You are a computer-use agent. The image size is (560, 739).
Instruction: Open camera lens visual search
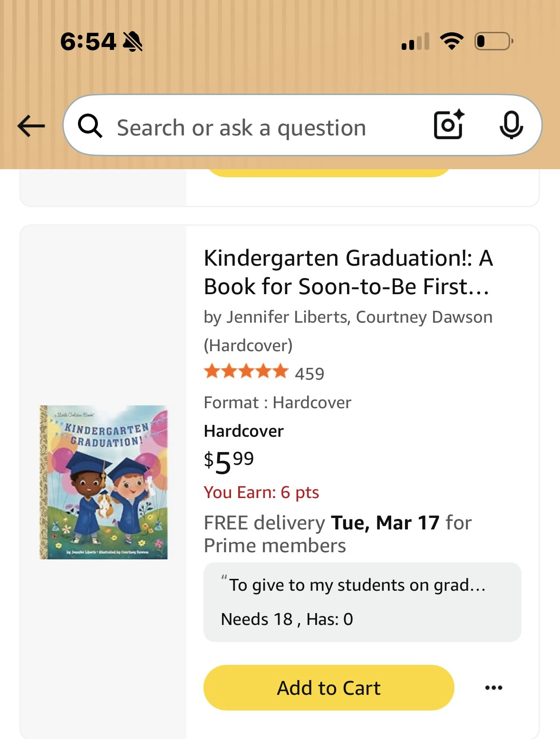(x=449, y=125)
